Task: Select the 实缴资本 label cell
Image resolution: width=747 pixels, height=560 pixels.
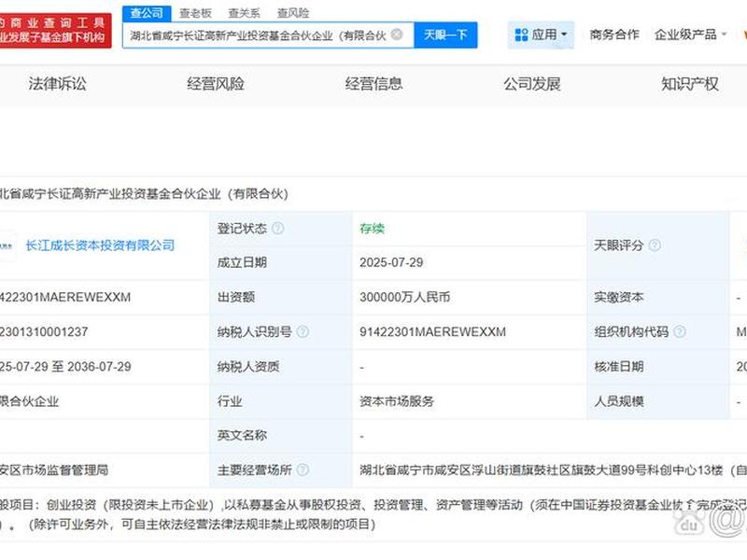Action: (x=658, y=297)
